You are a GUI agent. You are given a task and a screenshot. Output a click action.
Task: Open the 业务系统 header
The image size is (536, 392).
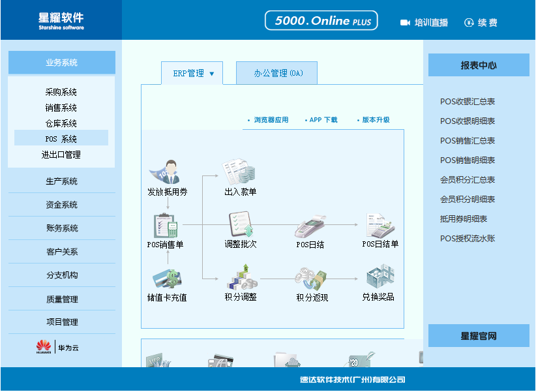point(62,63)
